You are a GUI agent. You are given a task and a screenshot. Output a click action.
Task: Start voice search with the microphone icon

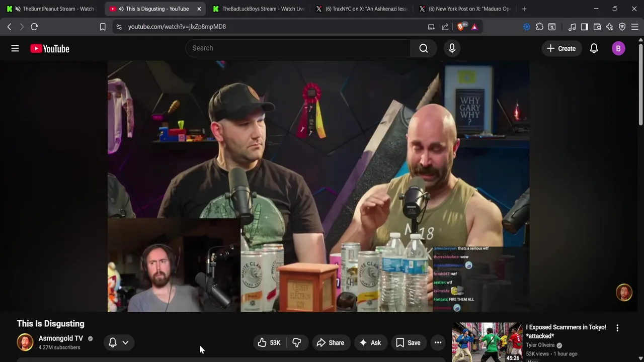[x=452, y=48]
